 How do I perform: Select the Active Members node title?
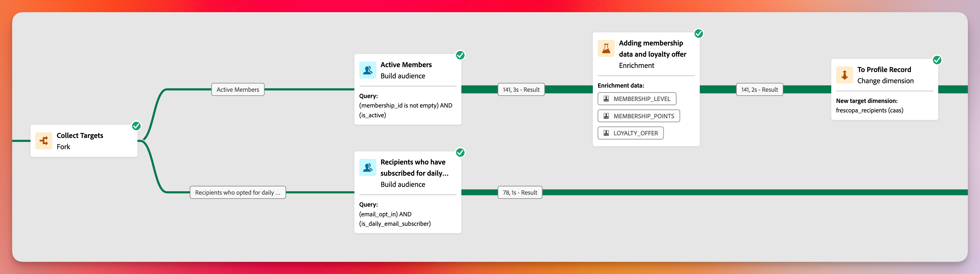pyautogui.click(x=406, y=65)
